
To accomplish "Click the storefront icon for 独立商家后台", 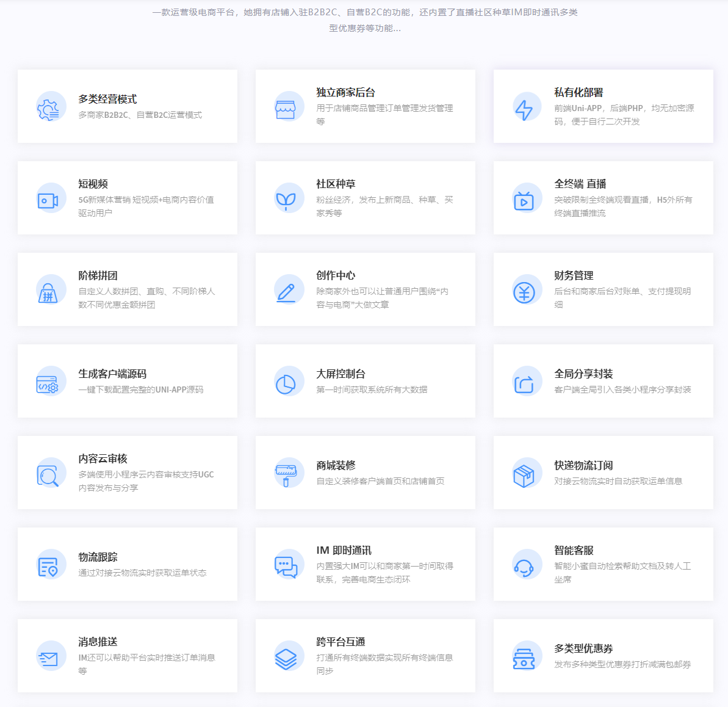I will 286,108.
